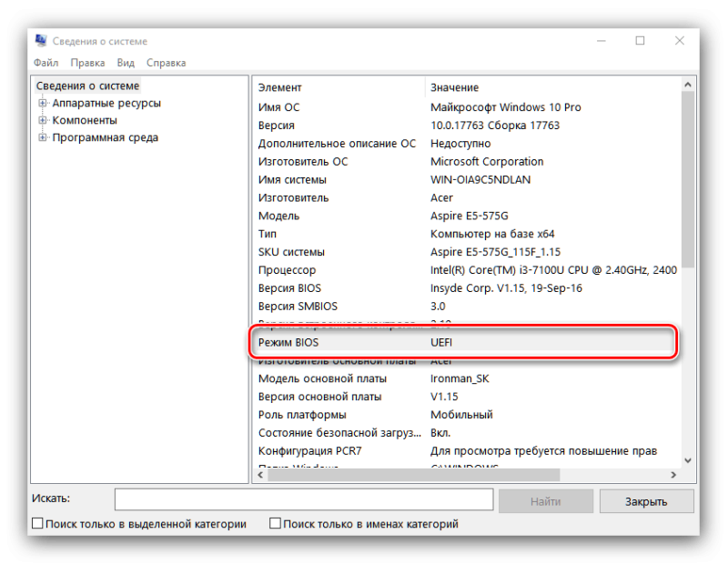Select the Модель row label
Screen dimensions: 728x564
click(x=279, y=216)
